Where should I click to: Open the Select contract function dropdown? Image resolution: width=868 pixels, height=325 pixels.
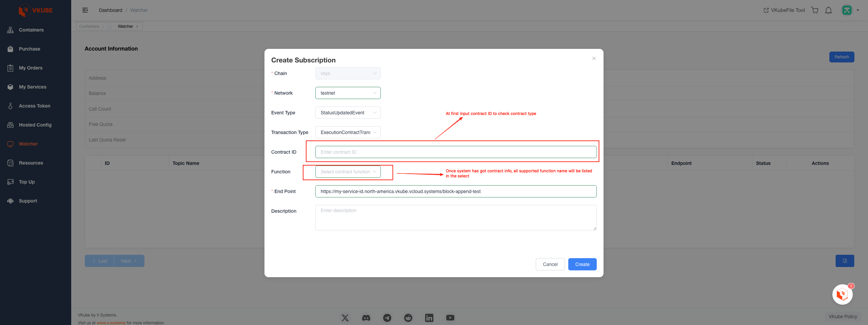[348, 172]
